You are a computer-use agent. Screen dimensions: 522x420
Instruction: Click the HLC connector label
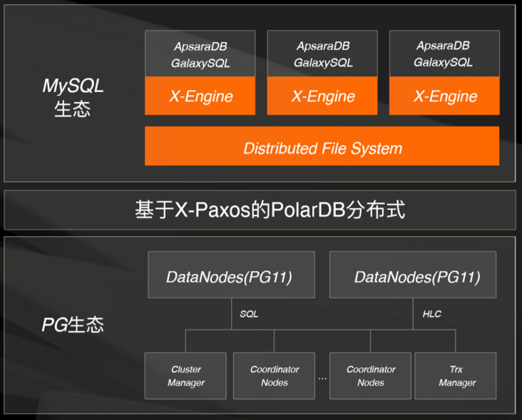431,314
